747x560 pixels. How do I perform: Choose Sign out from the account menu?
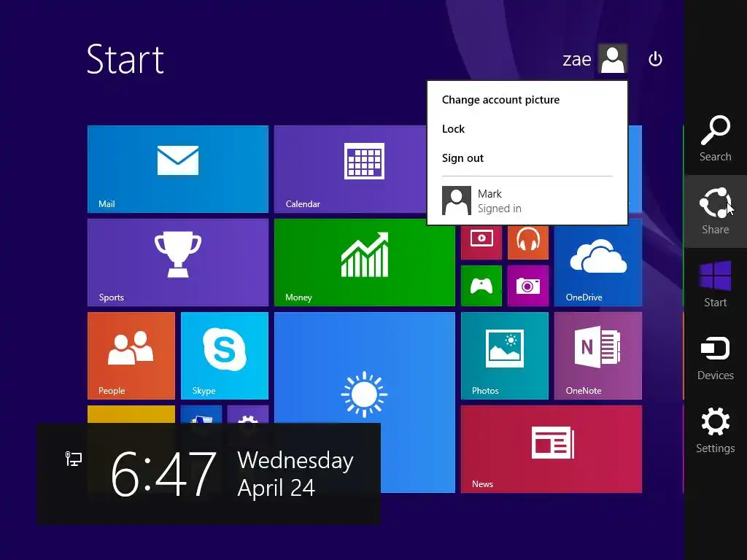click(x=462, y=157)
